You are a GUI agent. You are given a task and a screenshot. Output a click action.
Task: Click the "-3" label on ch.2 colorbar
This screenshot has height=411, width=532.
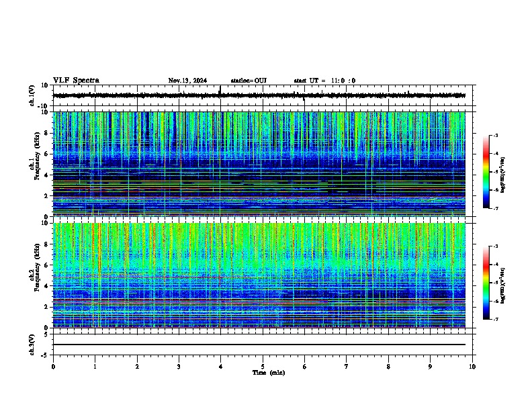496,246
